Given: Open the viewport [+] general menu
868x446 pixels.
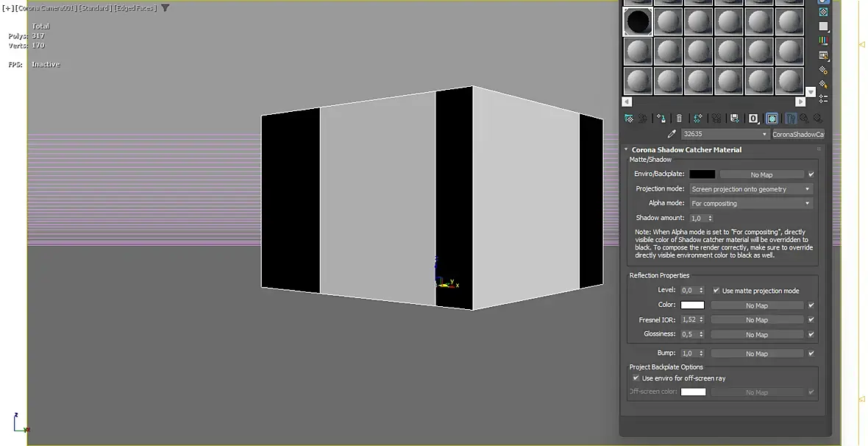Looking at the screenshot, I should point(8,8).
